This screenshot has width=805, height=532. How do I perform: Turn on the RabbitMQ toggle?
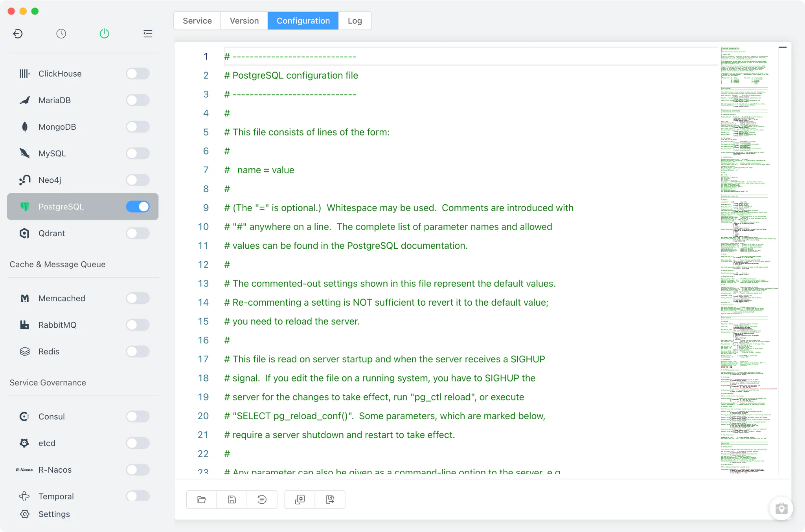(x=138, y=325)
